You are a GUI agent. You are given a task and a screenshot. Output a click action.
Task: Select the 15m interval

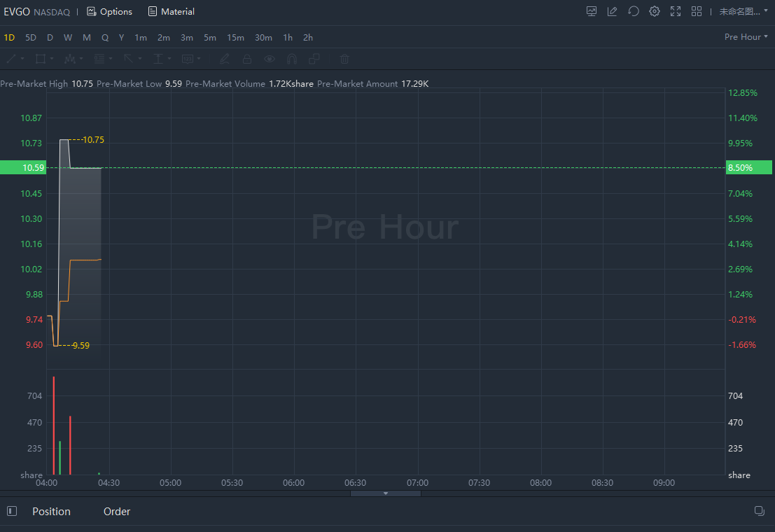coord(235,38)
